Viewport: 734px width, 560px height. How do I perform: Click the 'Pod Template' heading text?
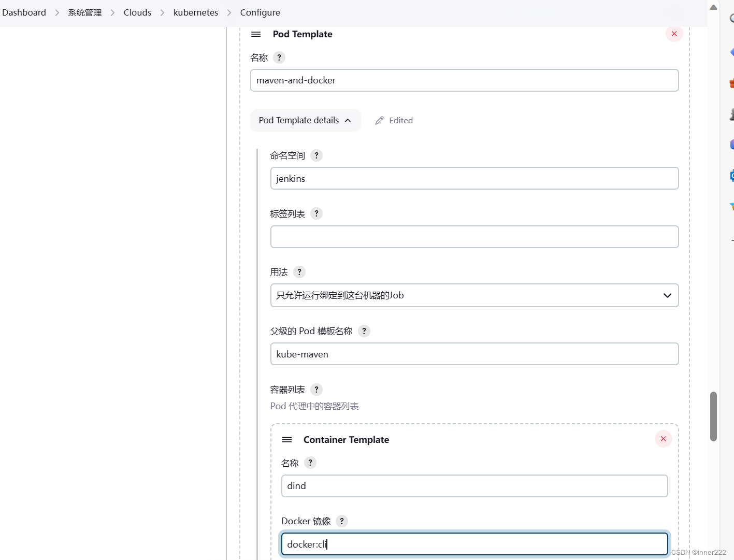(x=303, y=34)
